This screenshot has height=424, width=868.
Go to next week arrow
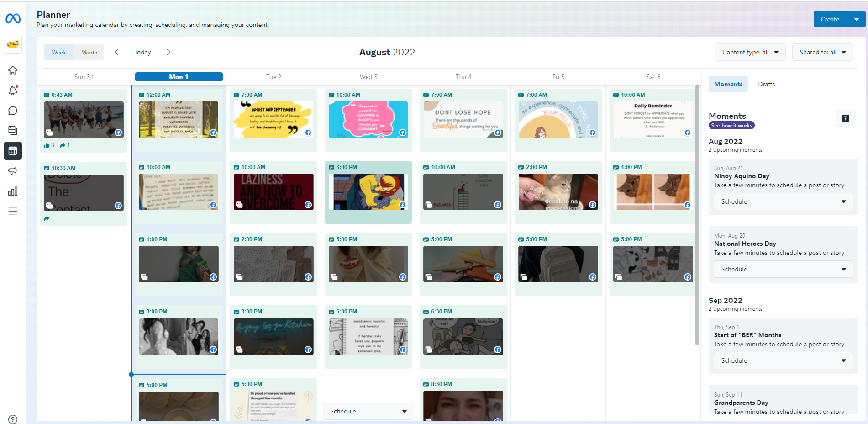[x=168, y=52]
